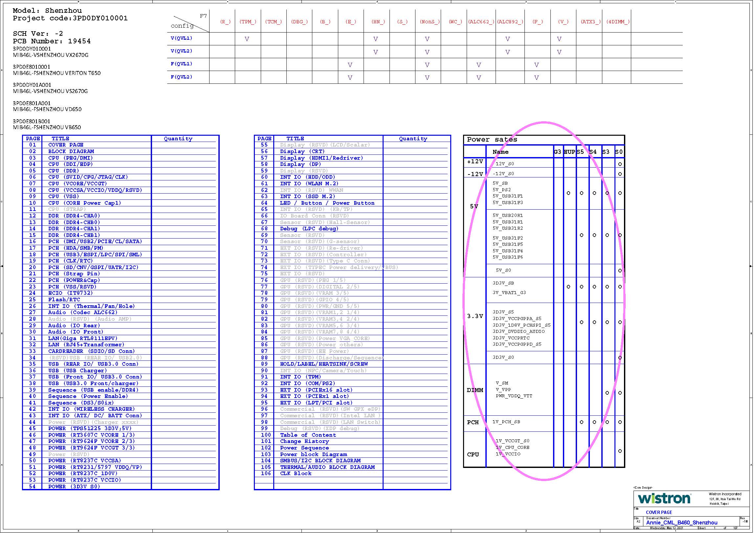Select the 'PCH (CLK/RTC)' entry

[71, 262]
